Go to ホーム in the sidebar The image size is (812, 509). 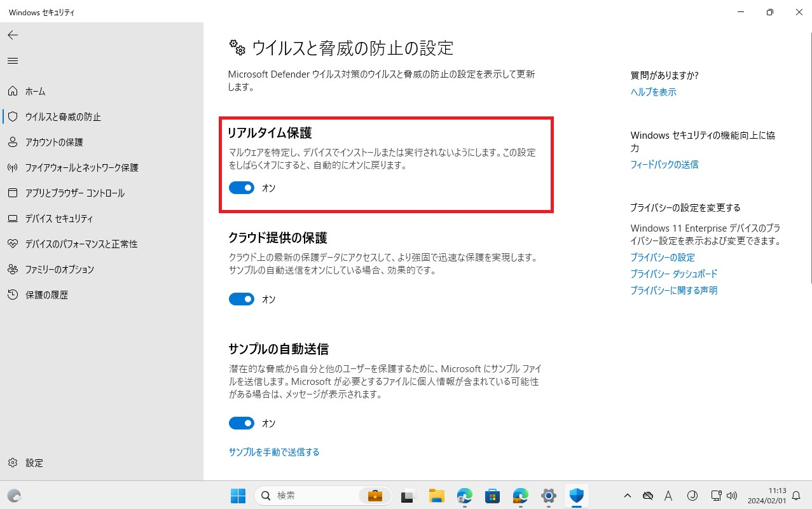[x=102, y=91]
